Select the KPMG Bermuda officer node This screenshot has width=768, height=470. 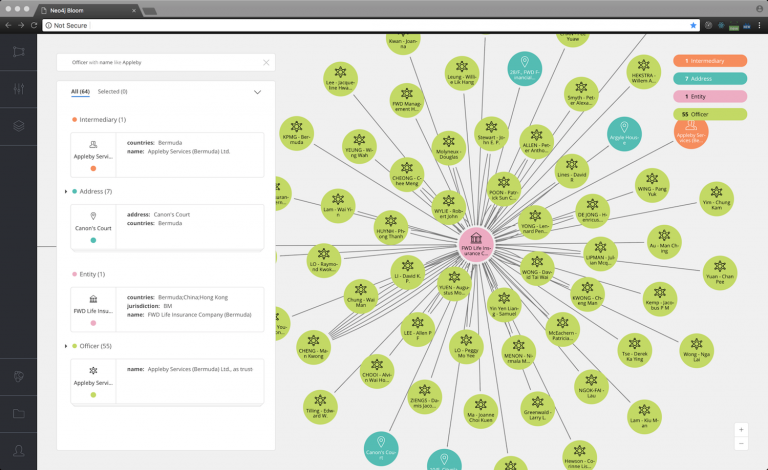[x=296, y=133]
